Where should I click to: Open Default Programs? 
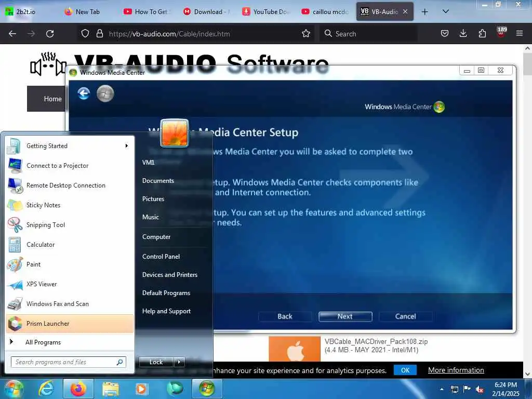(166, 293)
